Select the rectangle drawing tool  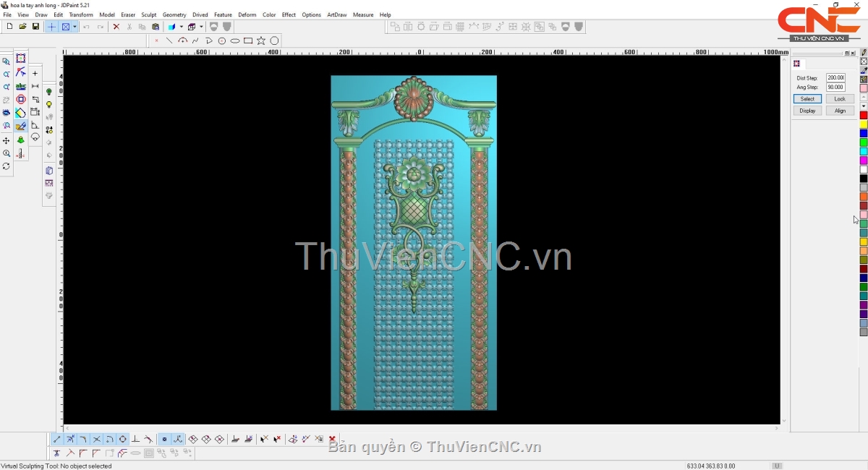248,41
